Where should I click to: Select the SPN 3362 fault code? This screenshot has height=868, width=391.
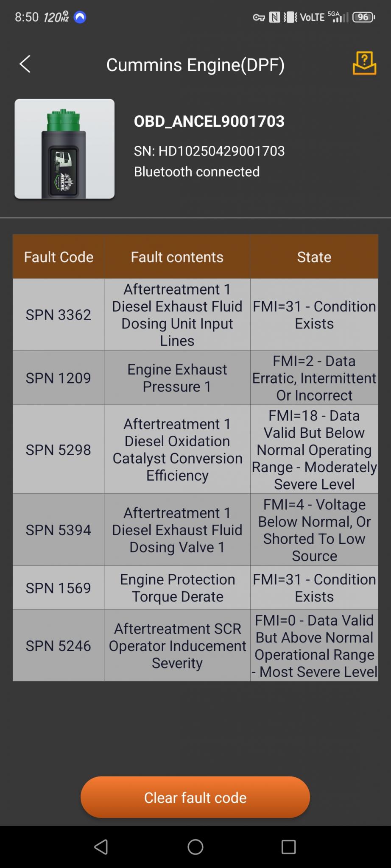tap(59, 314)
